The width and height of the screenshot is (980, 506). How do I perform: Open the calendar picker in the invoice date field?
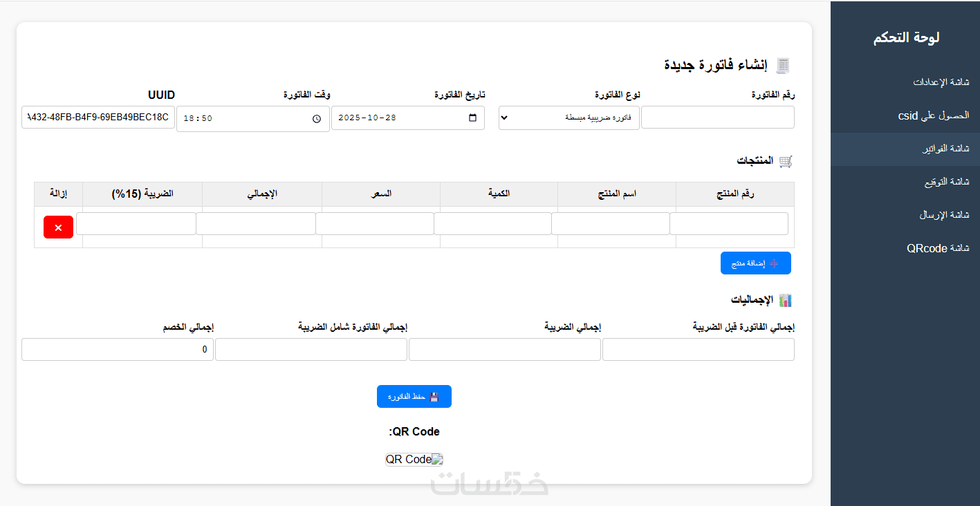[472, 118]
